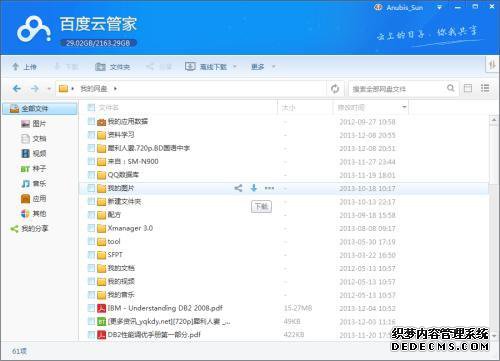The width and height of the screenshot is (500, 361).
Task: Select the 我的网盘 breadcrumb
Action: (x=94, y=89)
